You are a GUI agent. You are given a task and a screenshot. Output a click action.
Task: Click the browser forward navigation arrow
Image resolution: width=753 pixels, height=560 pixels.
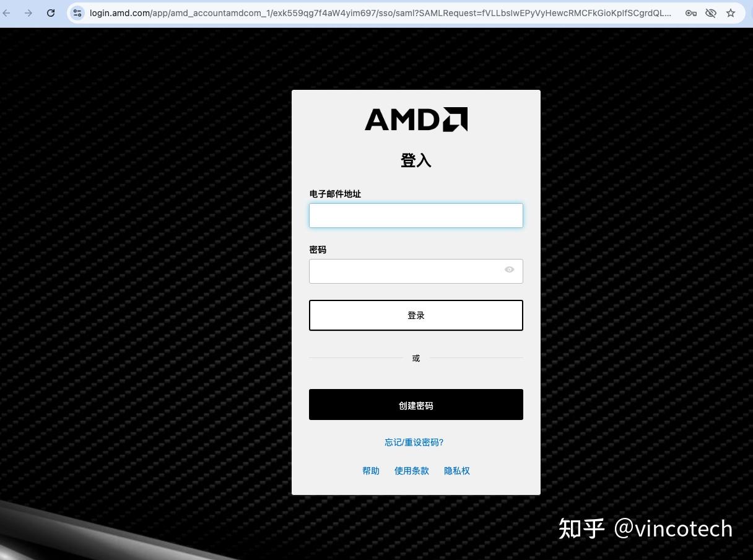[x=29, y=13]
